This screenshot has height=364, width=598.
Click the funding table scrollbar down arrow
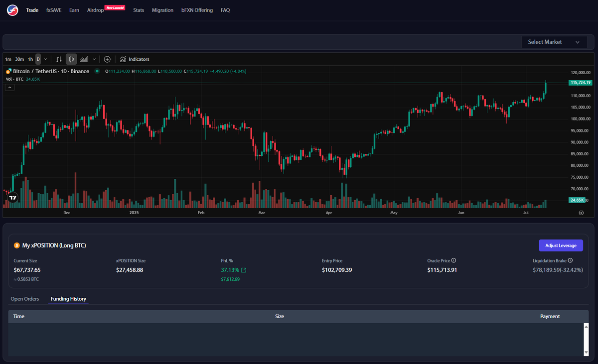[586, 353]
